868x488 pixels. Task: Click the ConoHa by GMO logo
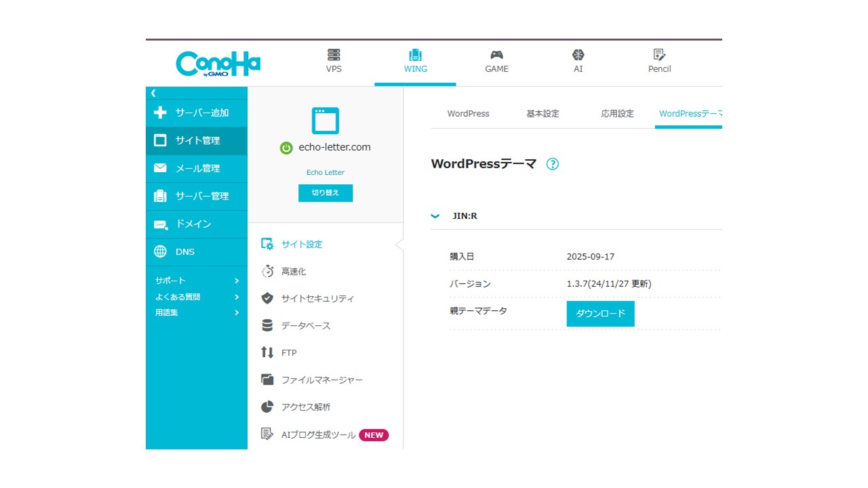pos(218,64)
